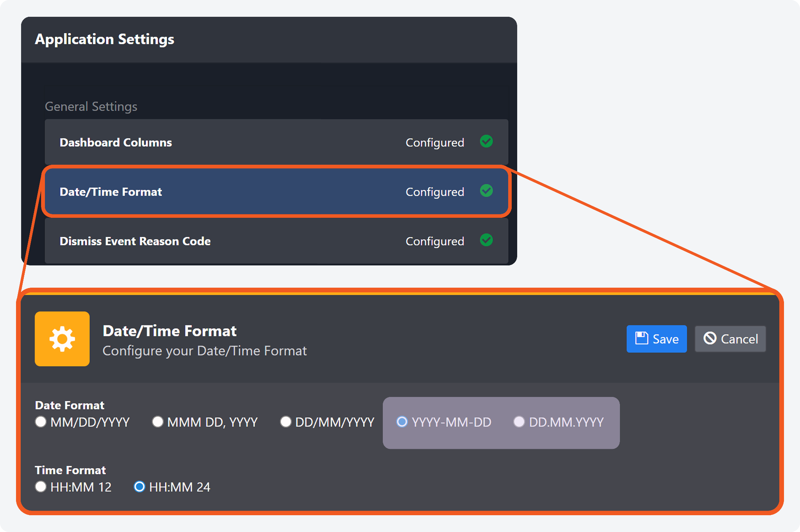Choose the HH:MM 24 time format
Image resolution: width=800 pixels, height=532 pixels.
coord(139,487)
